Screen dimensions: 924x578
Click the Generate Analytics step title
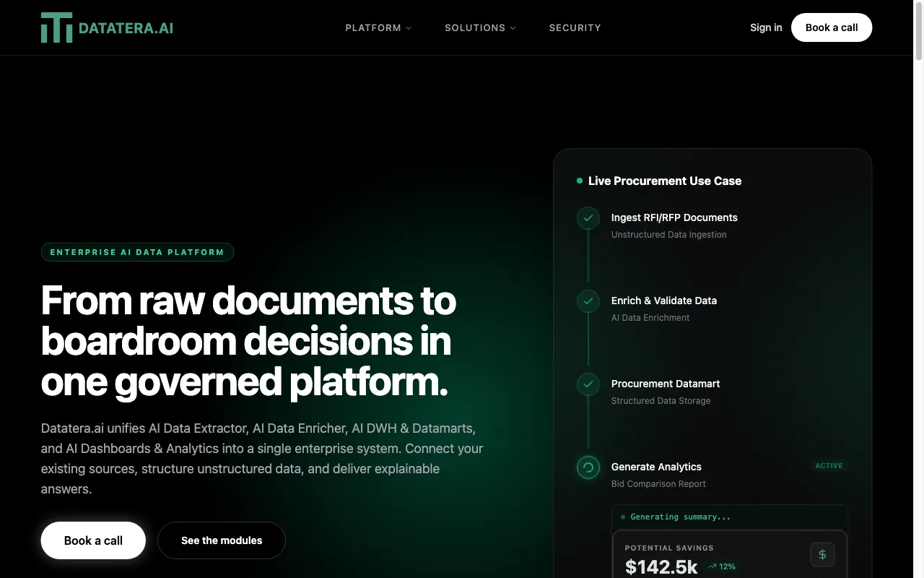(x=656, y=467)
